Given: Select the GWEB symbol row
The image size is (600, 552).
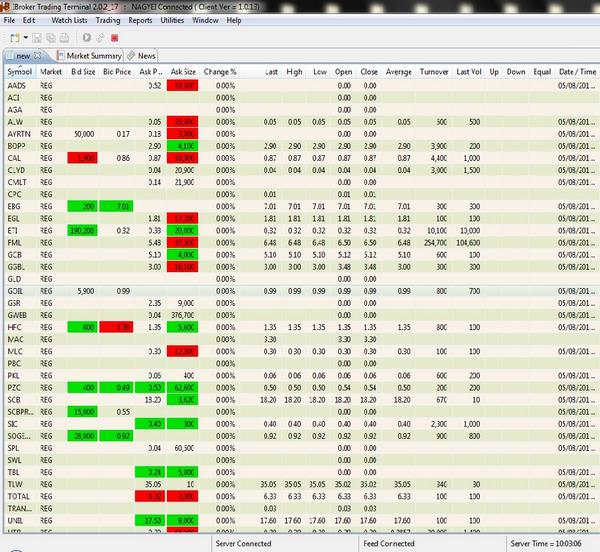Looking at the screenshot, I should tap(302, 315).
